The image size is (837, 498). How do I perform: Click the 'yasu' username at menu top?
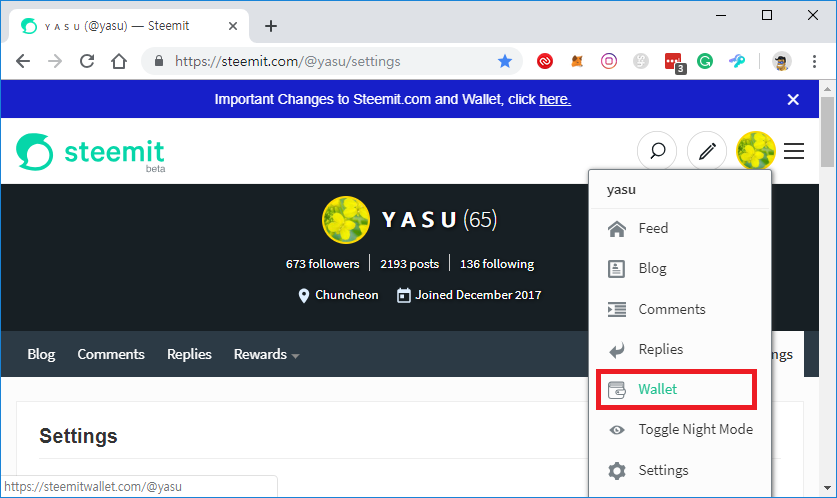click(621, 190)
